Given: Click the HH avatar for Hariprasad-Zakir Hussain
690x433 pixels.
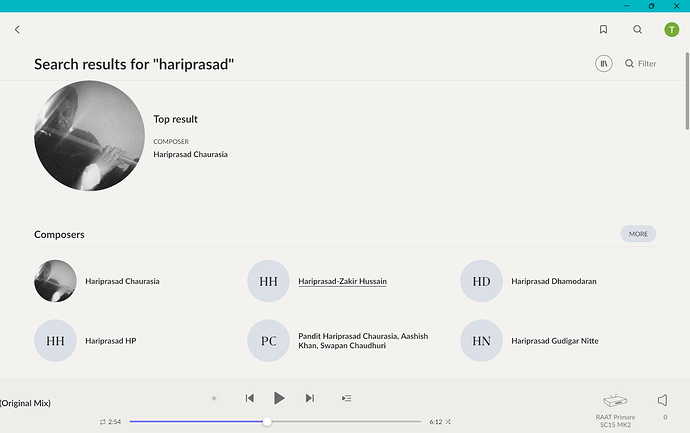Looking at the screenshot, I should [268, 281].
